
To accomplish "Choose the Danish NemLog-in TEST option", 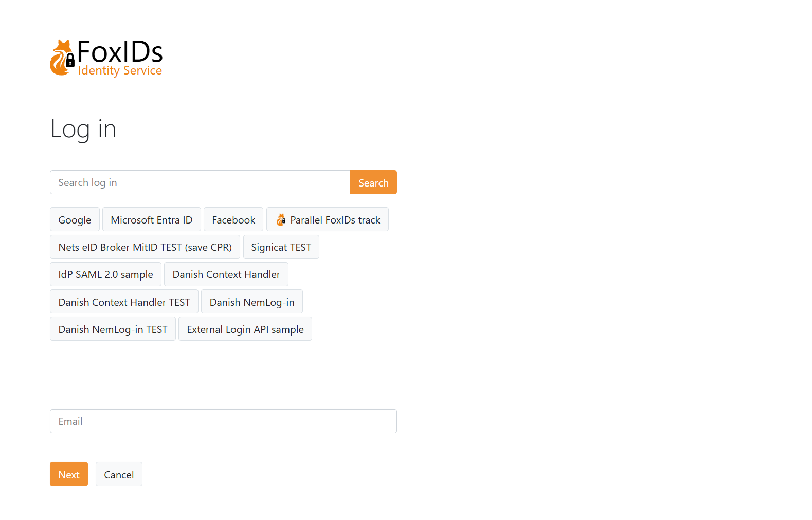I will click(x=113, y=329).
